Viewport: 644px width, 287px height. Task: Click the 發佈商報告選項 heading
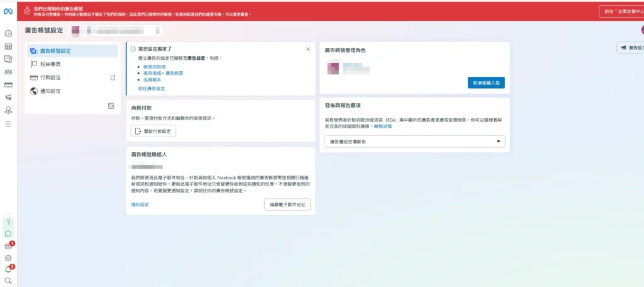pos(343,106)
